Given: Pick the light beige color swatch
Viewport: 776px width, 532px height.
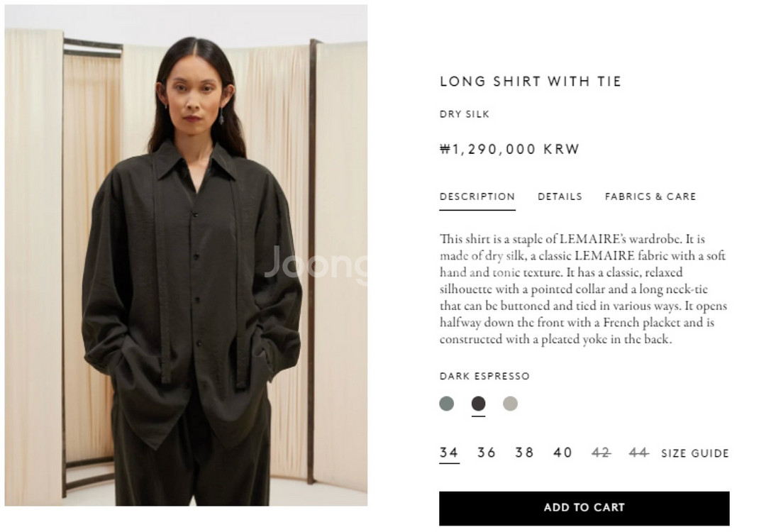Looking at the screenshot, I should pos(510,404).
